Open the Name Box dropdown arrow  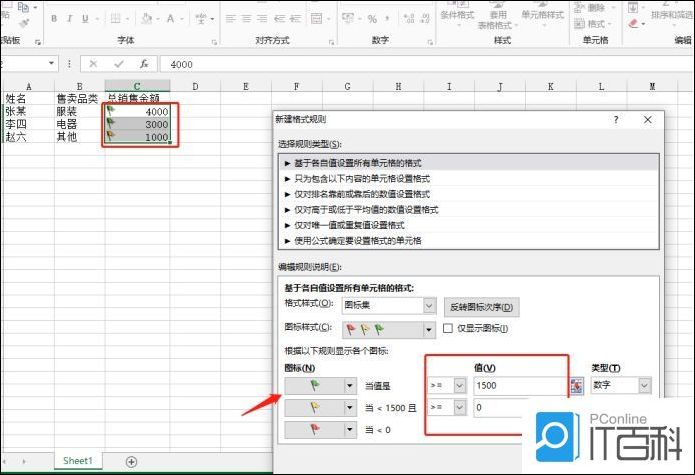[51, 64]
